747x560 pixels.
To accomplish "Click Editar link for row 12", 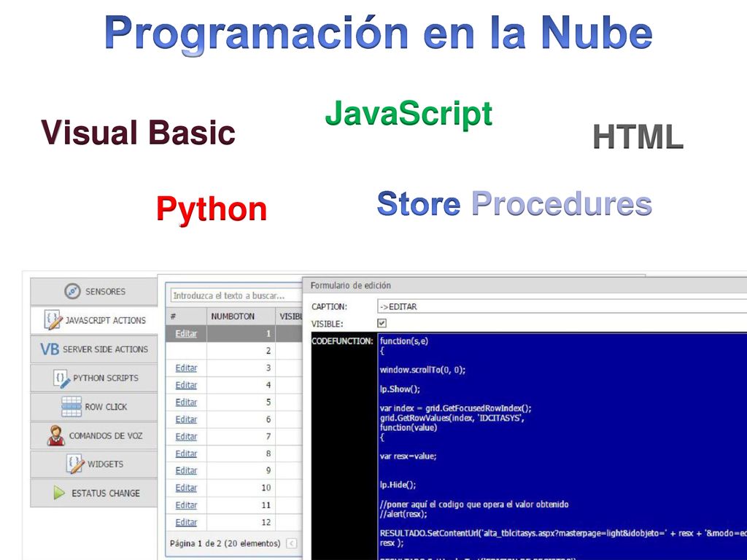I will 186,522.
